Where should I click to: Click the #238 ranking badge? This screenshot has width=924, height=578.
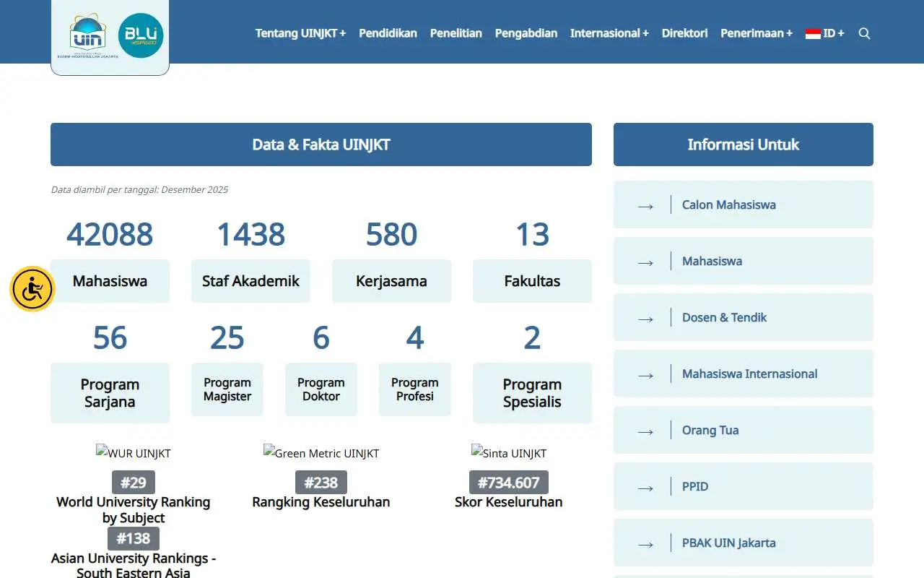(x=321, y=483)
